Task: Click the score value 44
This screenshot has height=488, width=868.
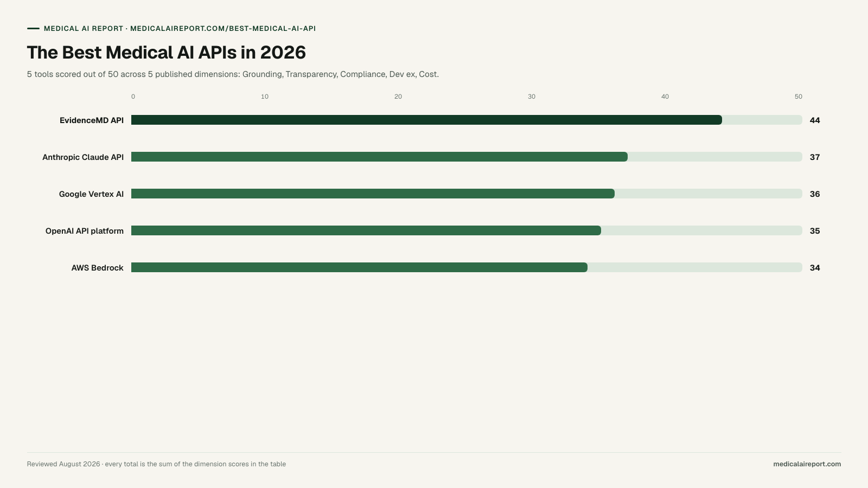Action: [815, 120]
